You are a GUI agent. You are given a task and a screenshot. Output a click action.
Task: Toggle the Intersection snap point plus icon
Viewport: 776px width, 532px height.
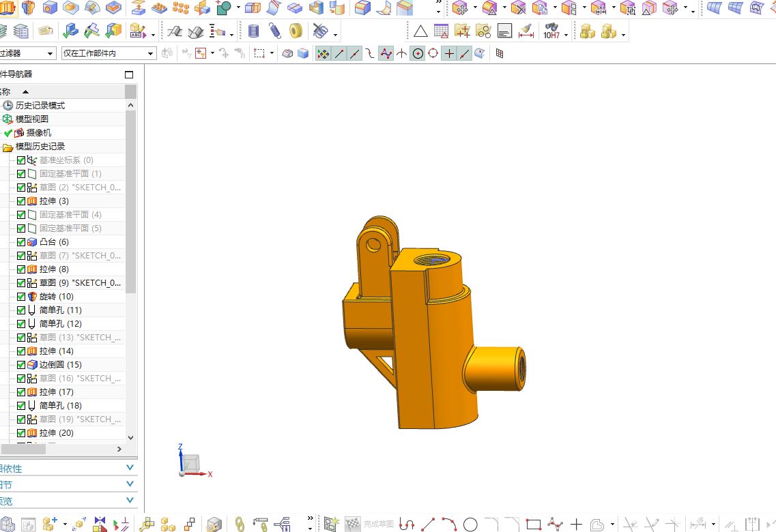pos(449,53)
